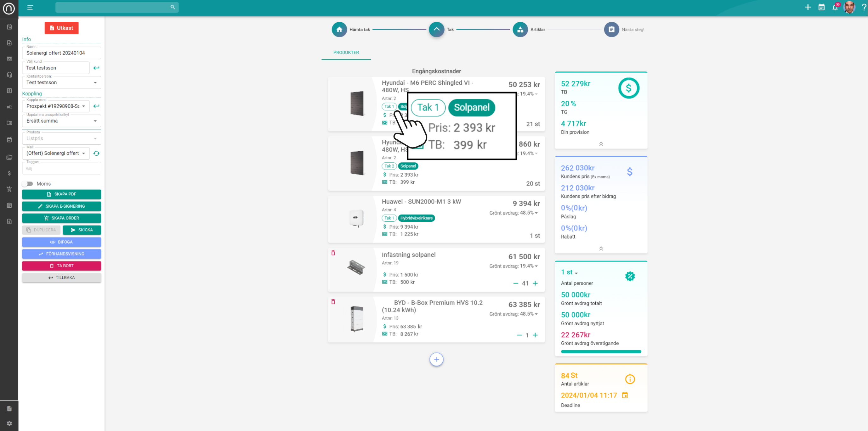
Task: Increase Infästning solpanel quantity with plus
Action: tap(535, 283)
